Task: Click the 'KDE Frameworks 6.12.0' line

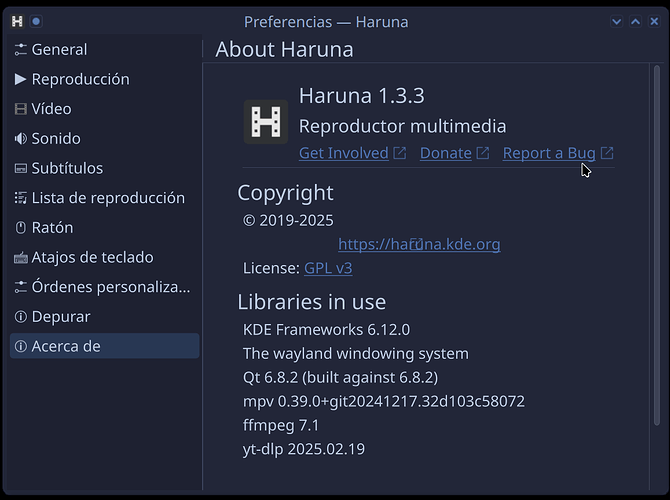Action: 326,330
